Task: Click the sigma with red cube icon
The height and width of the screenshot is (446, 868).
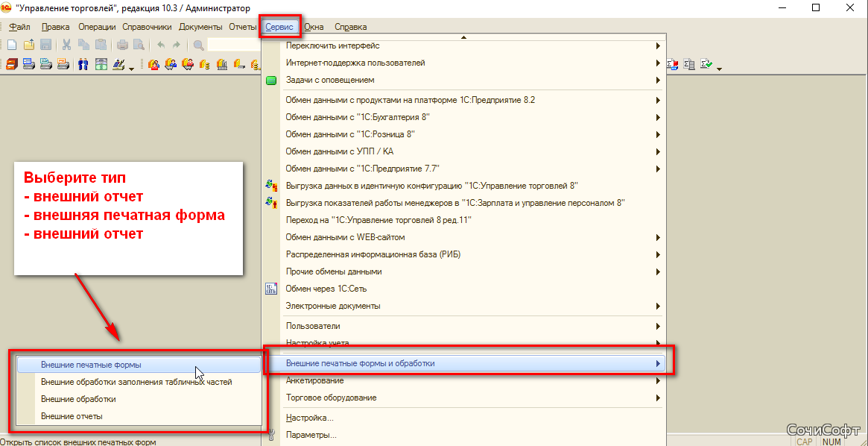Action: point(673,64)
